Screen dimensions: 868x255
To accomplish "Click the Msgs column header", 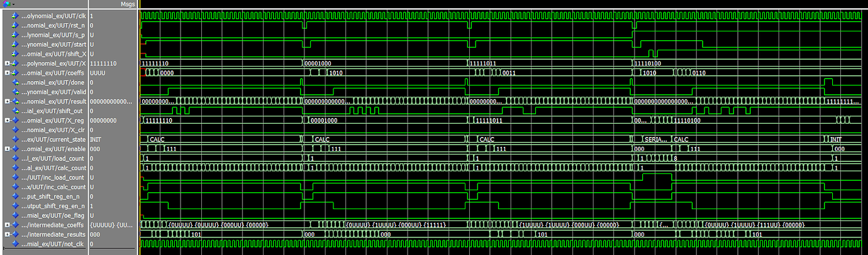I will [x=128, y=4].
